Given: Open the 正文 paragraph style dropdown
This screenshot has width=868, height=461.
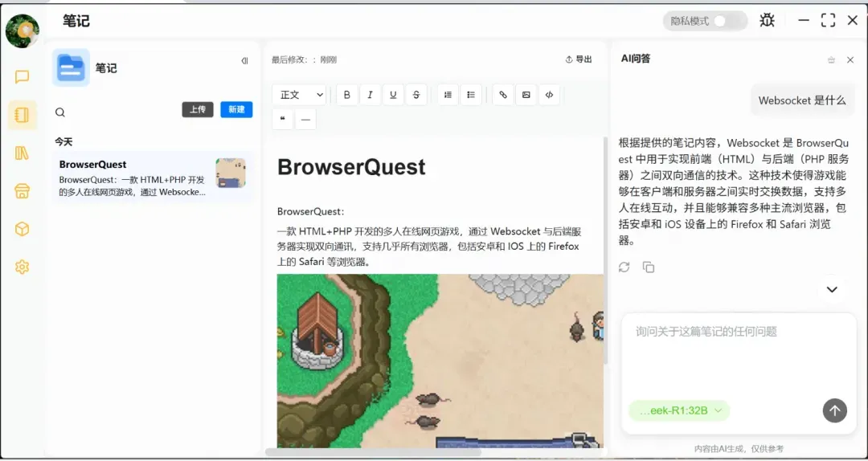Looking at the screenshot, I should coord(300,95).
